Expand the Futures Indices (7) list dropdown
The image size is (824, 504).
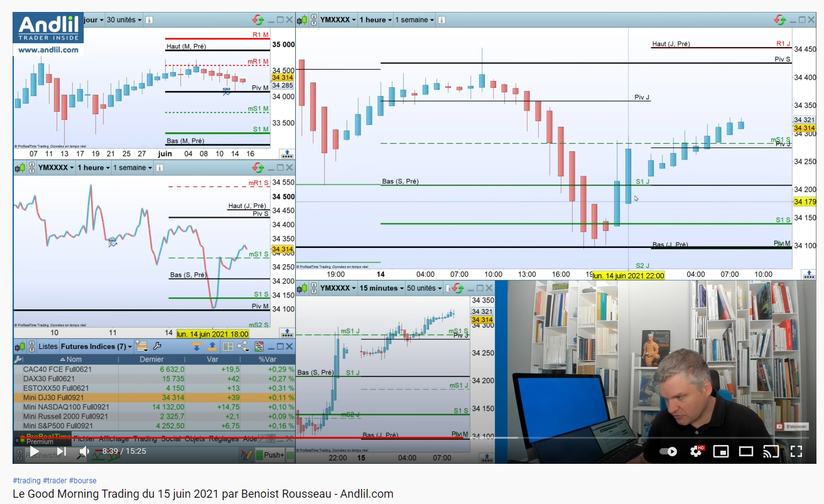[96, 346]
